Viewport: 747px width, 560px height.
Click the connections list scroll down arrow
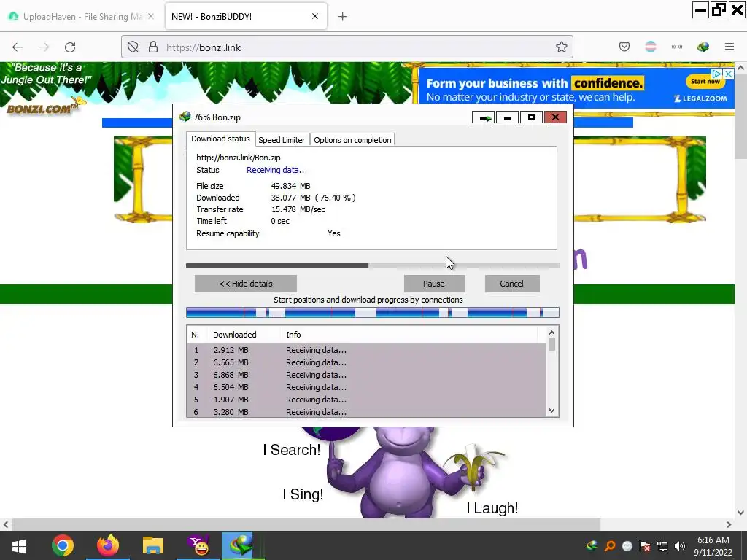pos(551,411)
